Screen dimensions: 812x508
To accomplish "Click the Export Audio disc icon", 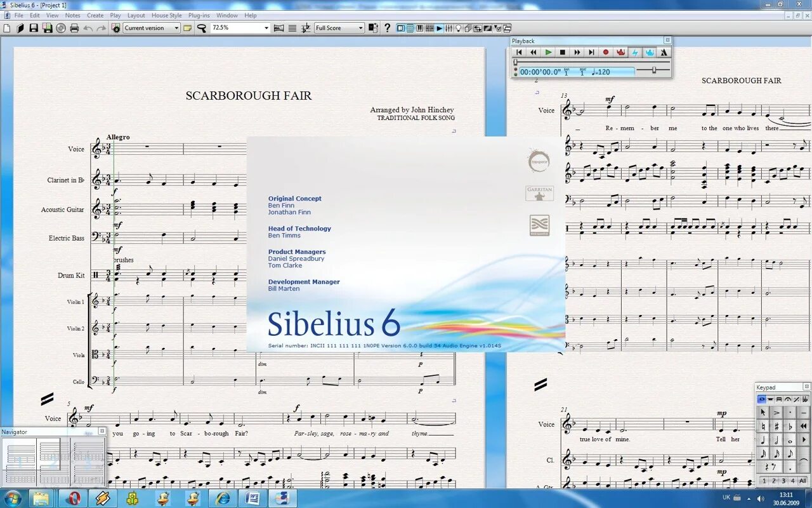I will coord(61,28).
